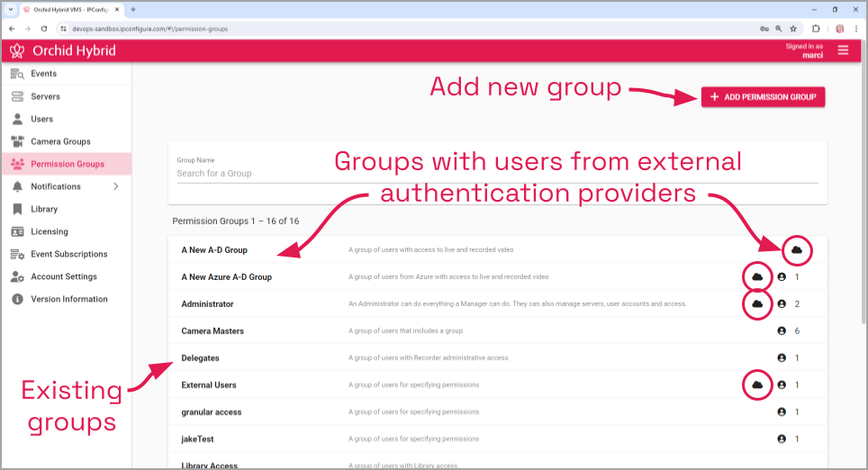Open the Servers menu item

pos(67,96)
